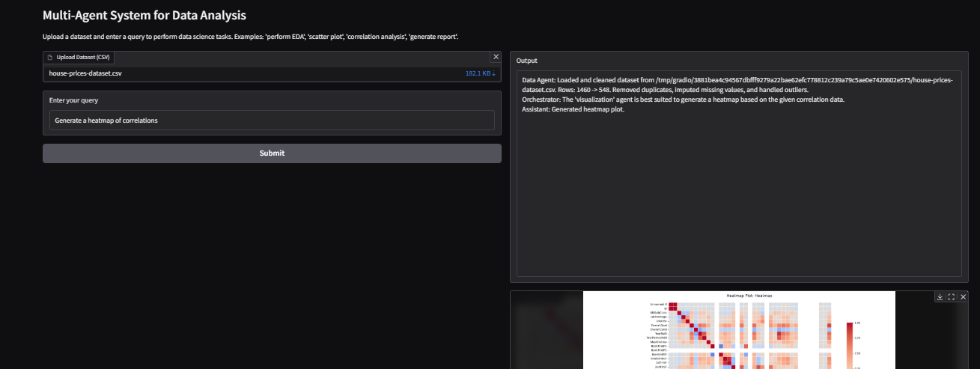Image resolution: width=980 pixels, height=369 pixels.
Task: Open the house-prices-dataset.csv file entry
Action: 85,73
